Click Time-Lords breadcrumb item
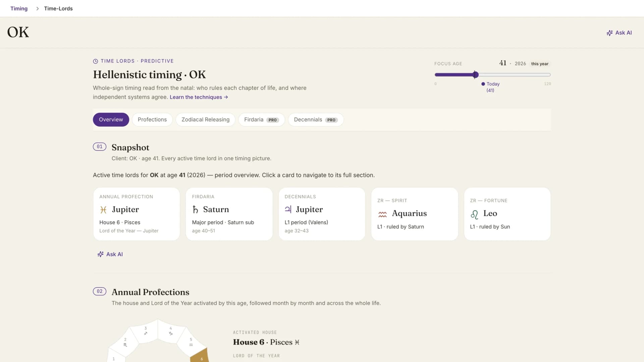The width and height of the screenshot is (644, 362). click(x=58, y=9)
